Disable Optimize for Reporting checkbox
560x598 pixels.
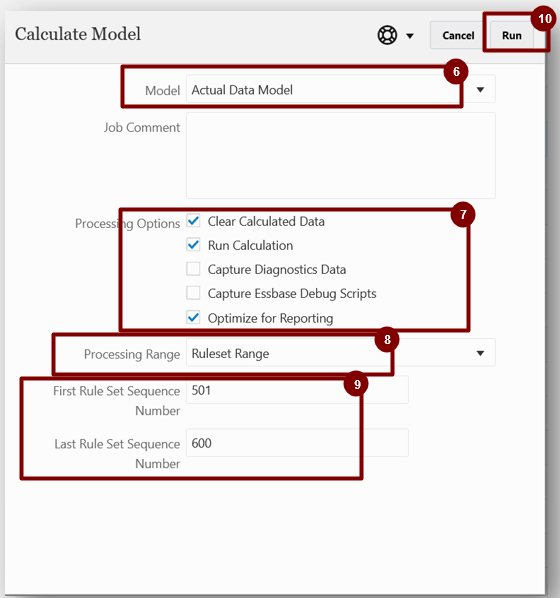193,317
